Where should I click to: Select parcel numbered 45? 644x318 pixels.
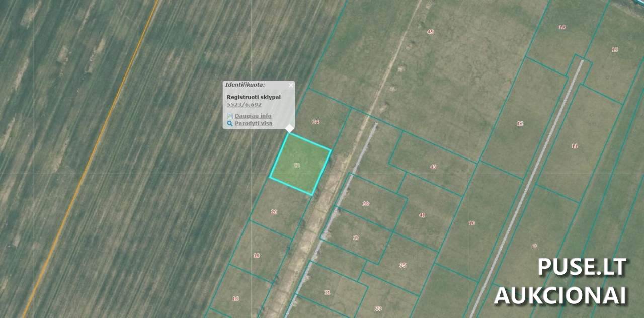pos(430,32)
